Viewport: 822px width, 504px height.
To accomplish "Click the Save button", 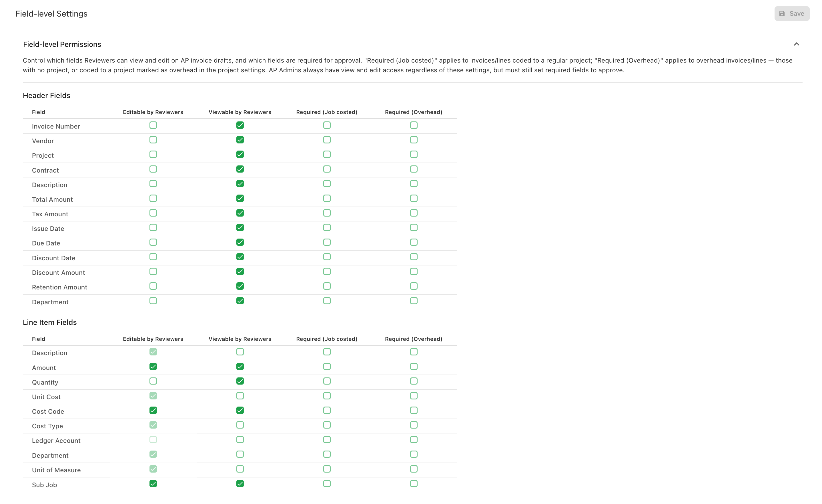I will [791, 14].
